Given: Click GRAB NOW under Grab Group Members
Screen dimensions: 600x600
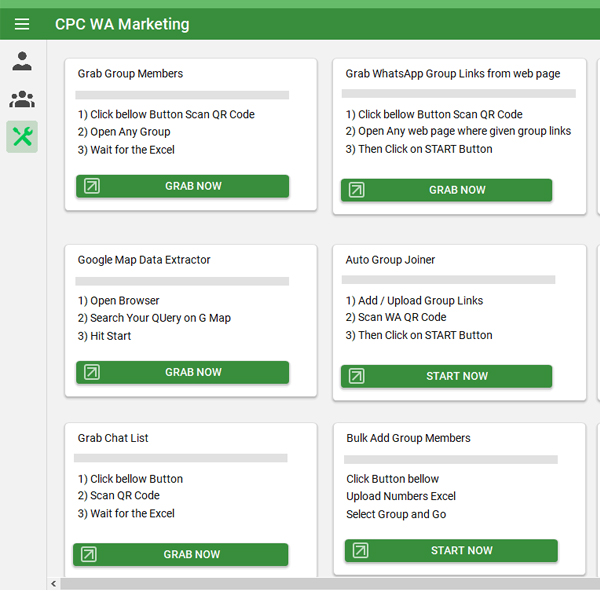Looking at the screenshot, I should (x=183, y=186).
